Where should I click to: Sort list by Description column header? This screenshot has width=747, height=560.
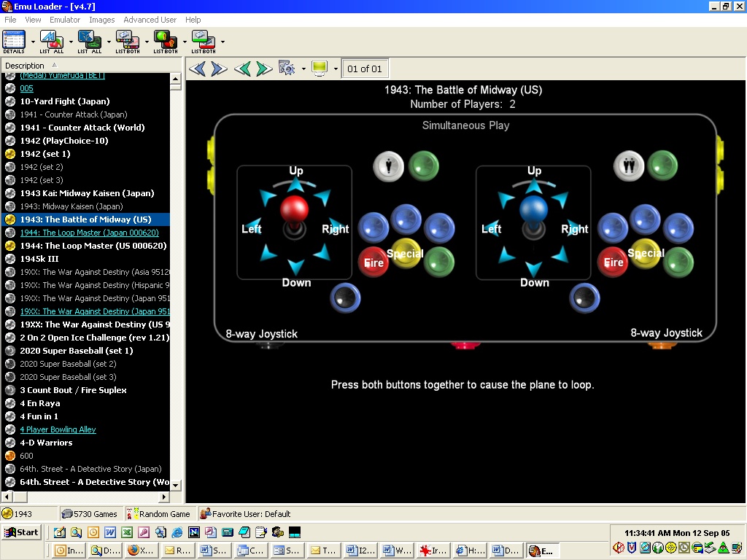[25, 66]
